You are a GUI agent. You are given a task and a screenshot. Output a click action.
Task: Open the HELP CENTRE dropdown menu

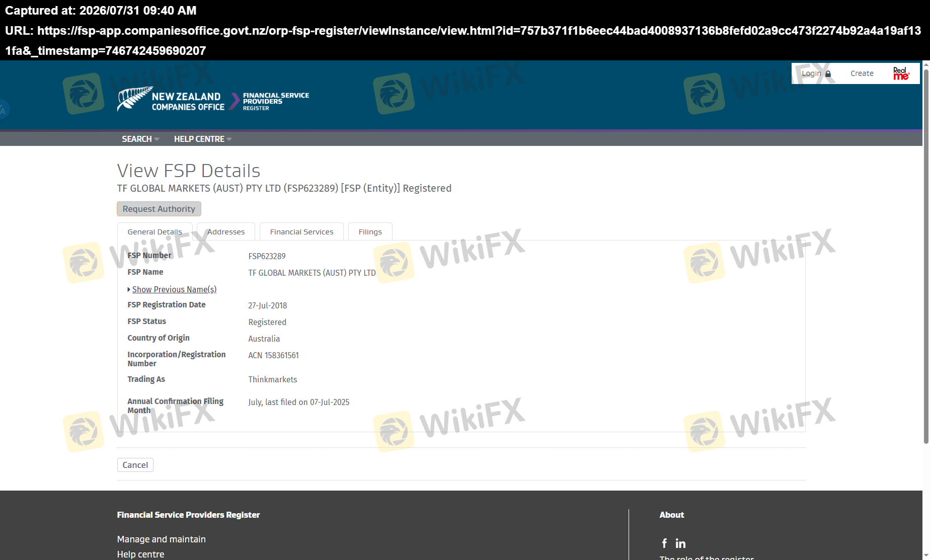coord(203,139)
